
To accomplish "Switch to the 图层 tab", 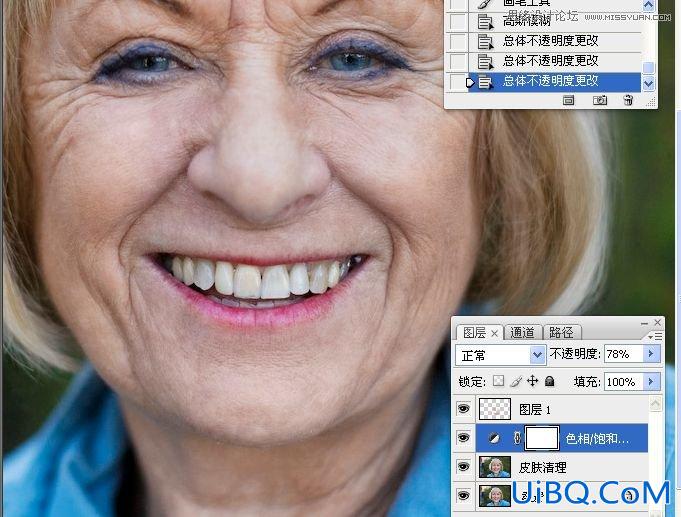I will [475, 333].
